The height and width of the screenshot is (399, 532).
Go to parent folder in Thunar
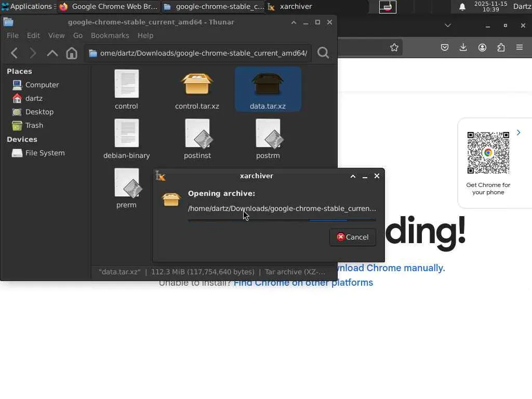click(x=52, y=54)
